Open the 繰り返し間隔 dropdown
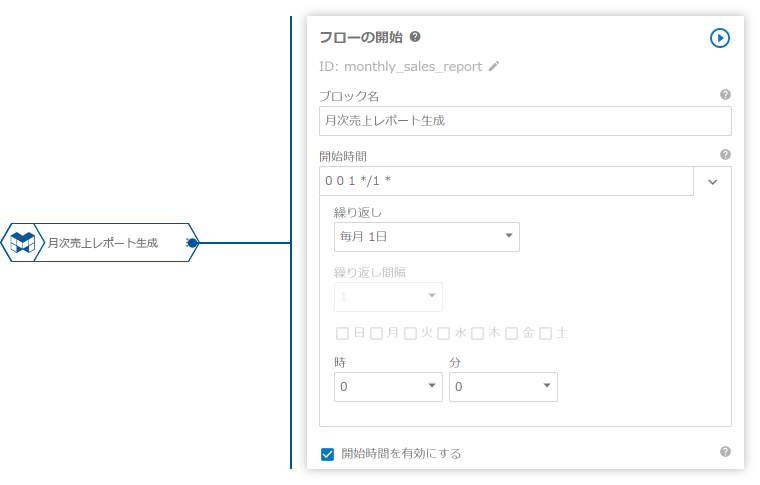 pyautogui.click(x=388, y=297)
